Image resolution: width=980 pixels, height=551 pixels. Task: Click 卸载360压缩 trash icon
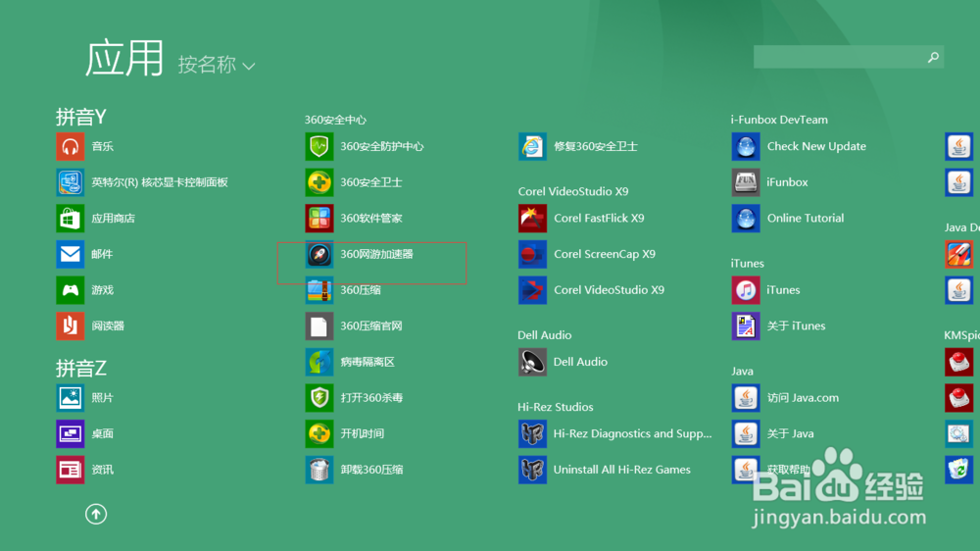319,470
